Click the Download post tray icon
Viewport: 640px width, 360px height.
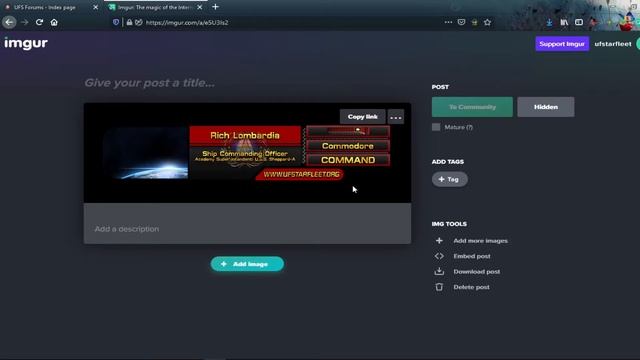click(439, 271)
